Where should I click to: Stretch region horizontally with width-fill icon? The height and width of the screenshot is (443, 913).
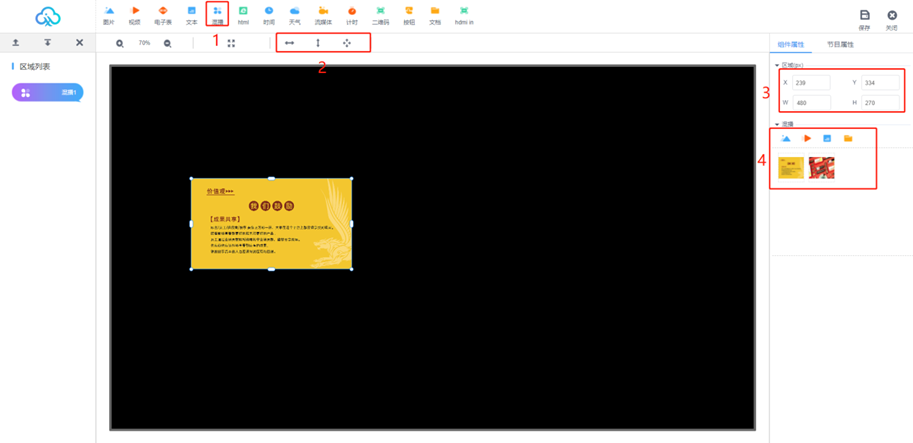point(290,43)
